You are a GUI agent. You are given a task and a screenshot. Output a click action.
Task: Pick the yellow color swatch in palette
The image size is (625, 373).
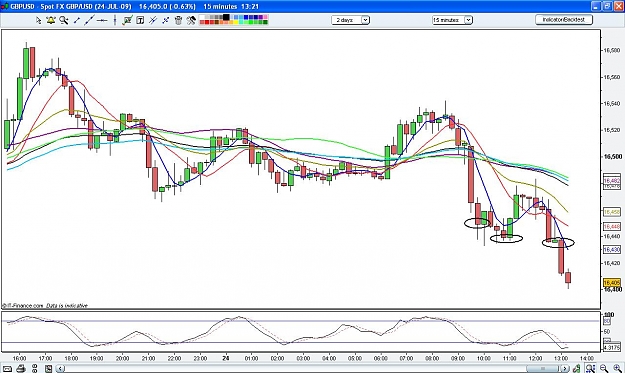236,22
